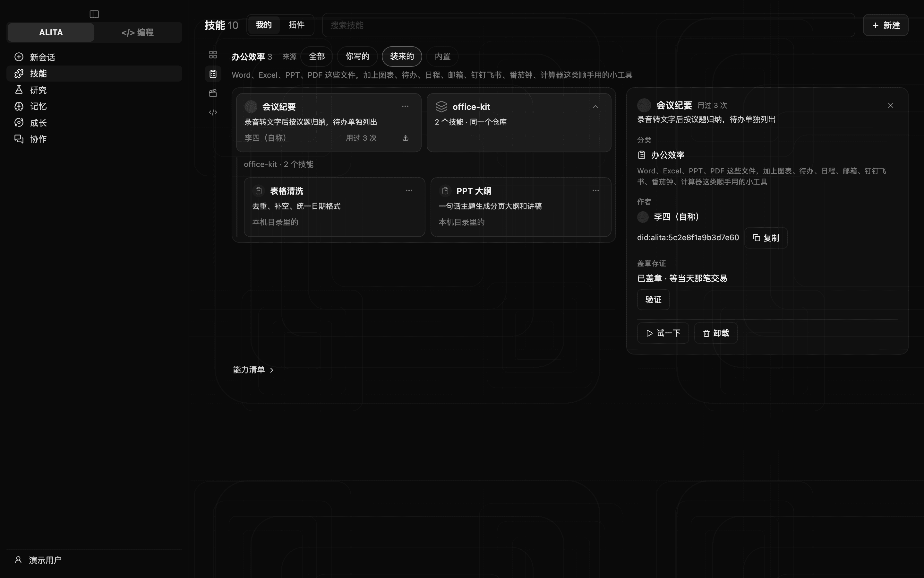The width and height of the screenshot is (924, 578).
Task: Copy the DID with 复制 button
Action: tap(766, 238)
